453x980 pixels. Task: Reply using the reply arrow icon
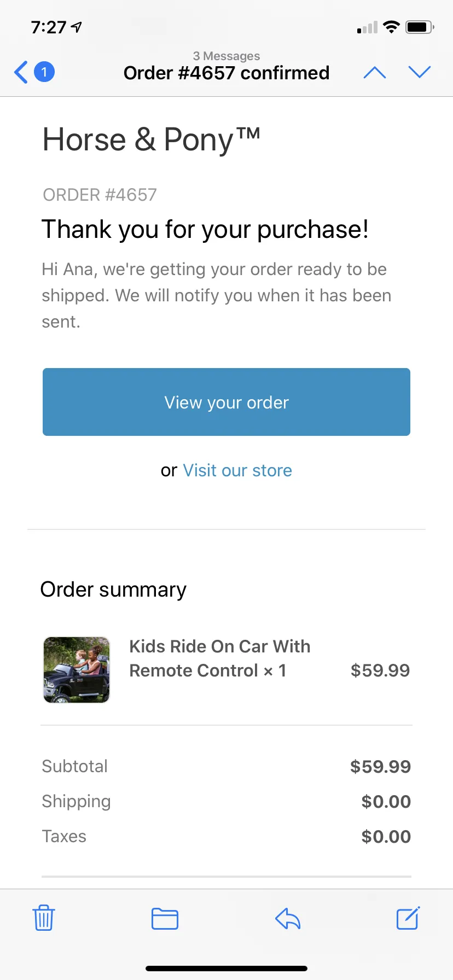coord(288,919)
